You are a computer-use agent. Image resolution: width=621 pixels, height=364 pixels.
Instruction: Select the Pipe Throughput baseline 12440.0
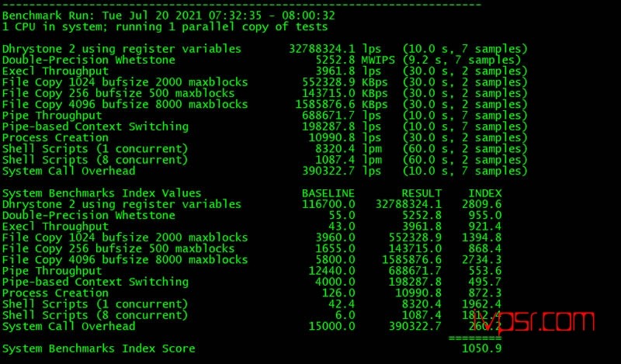(332, 271)
